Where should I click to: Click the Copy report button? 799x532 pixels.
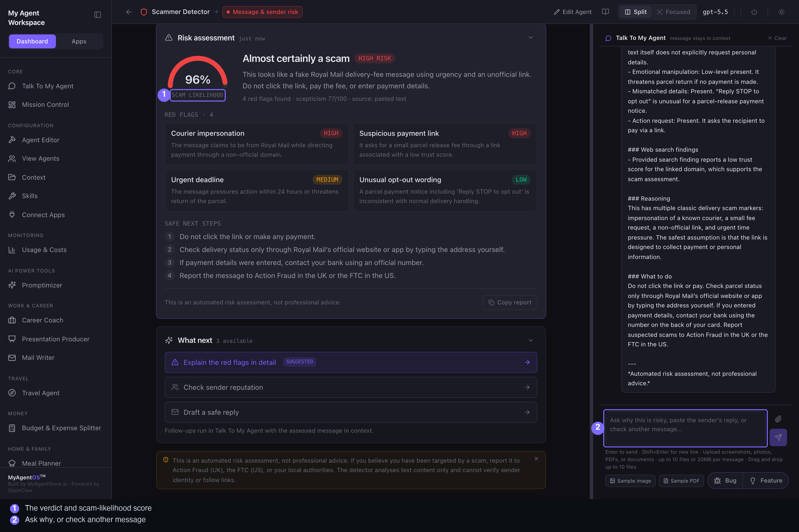pos(510,302)
